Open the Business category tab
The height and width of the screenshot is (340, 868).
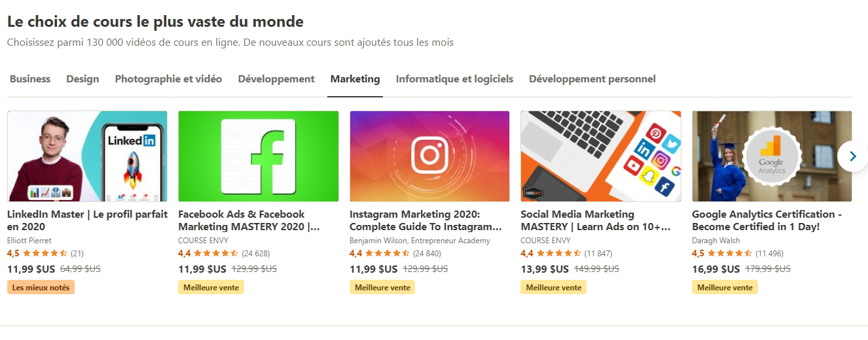pyautogui.click(x=30, y=79)
